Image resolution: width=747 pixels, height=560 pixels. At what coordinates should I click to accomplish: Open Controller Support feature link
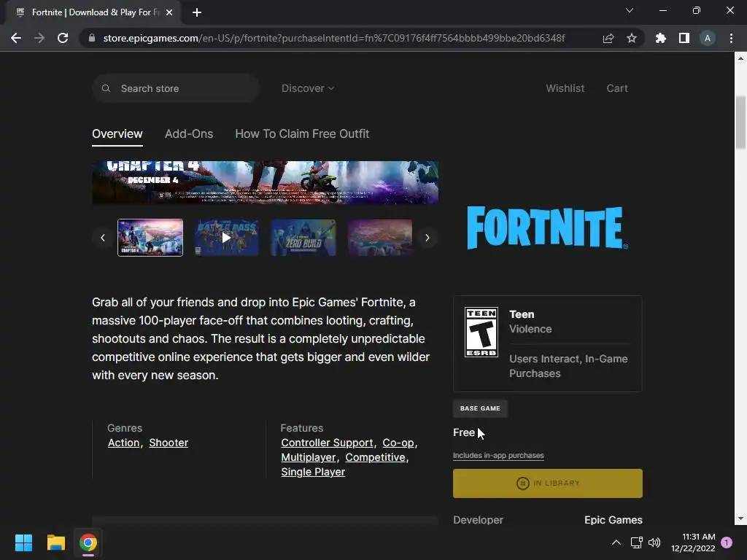(x=327, y=443)
